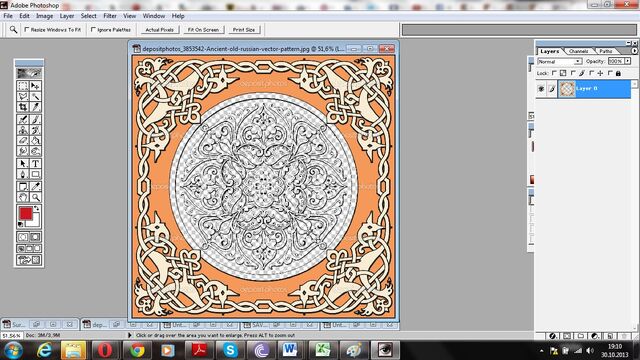The width and height of the screenshot is (640, 360).
Task: Switch to Standard editing mode
Action: point(23,237)
